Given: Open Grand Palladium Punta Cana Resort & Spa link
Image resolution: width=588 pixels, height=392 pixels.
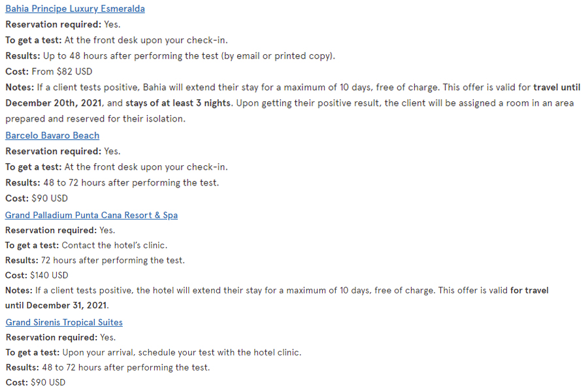Looking at the screenshot, I should (91, 215).
